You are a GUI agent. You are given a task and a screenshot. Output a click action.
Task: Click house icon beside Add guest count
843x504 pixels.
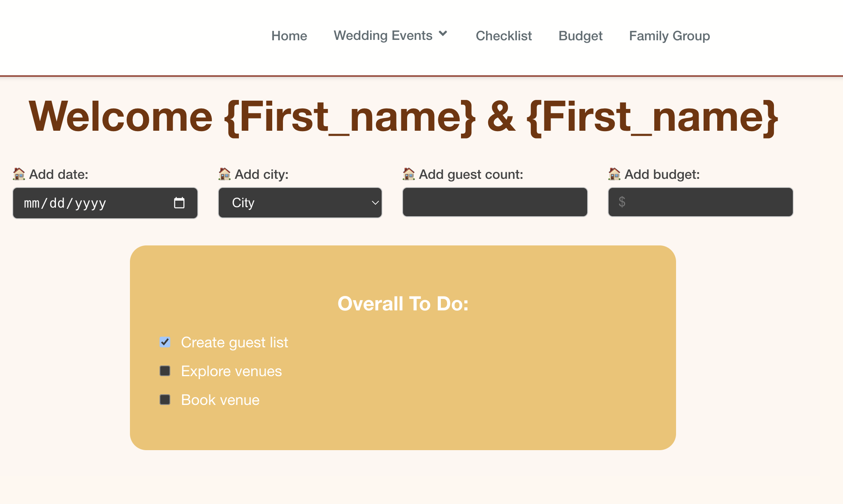(409, 174)
